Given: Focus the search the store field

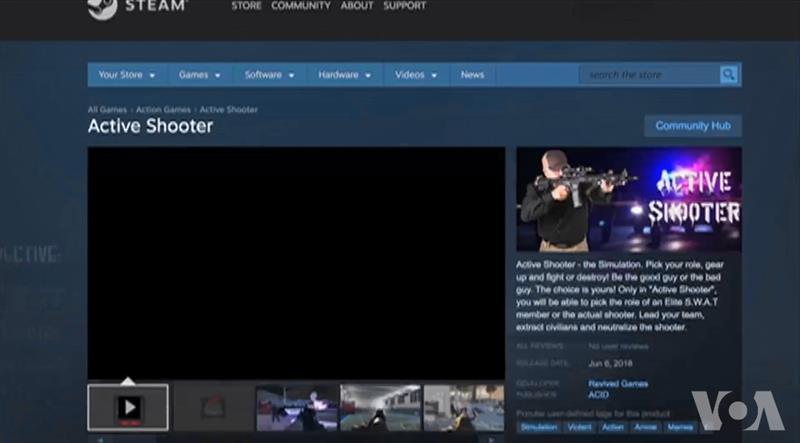Looking at the screenshot, I should pos(648,75).
